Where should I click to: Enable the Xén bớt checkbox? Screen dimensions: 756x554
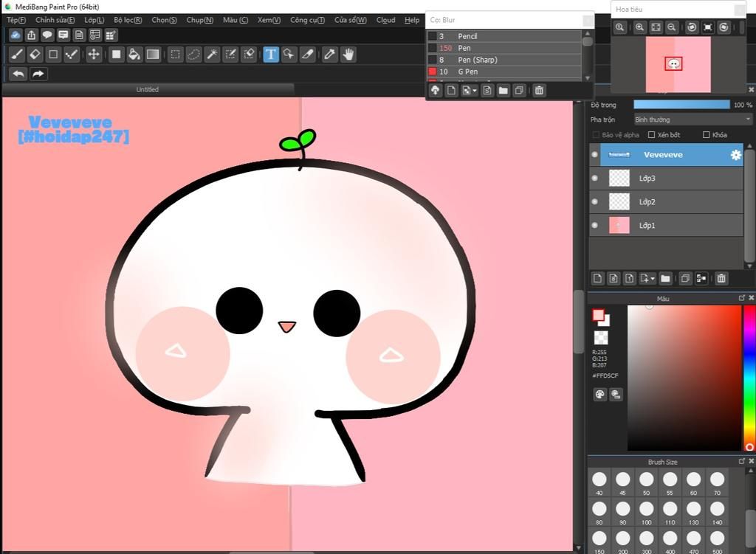click(x=651, y=135)
